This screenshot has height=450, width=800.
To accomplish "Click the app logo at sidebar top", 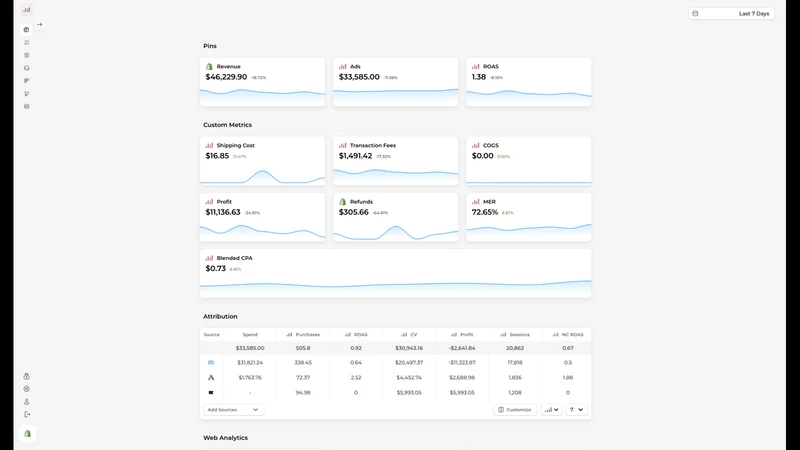I will tap(27, 10).
